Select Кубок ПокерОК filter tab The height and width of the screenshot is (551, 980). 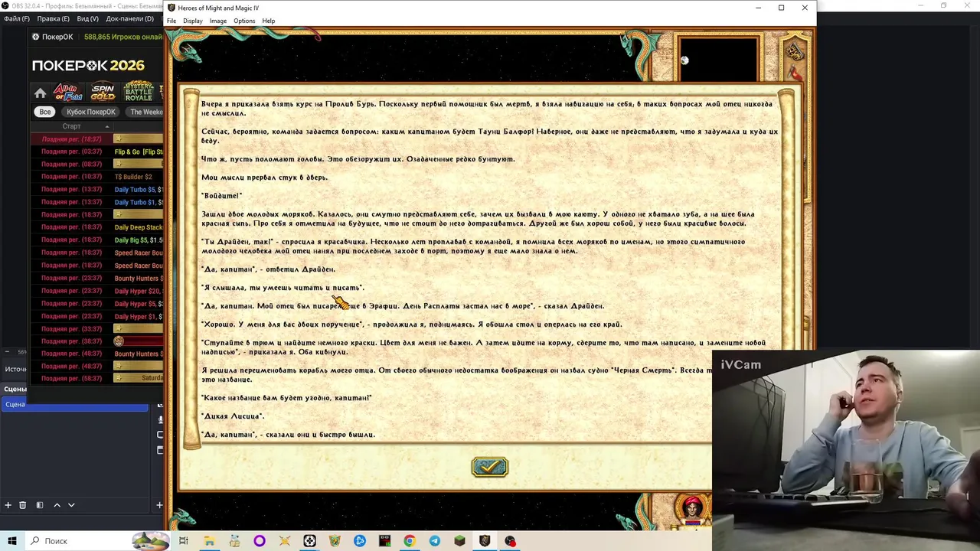(x=91, y=112)
